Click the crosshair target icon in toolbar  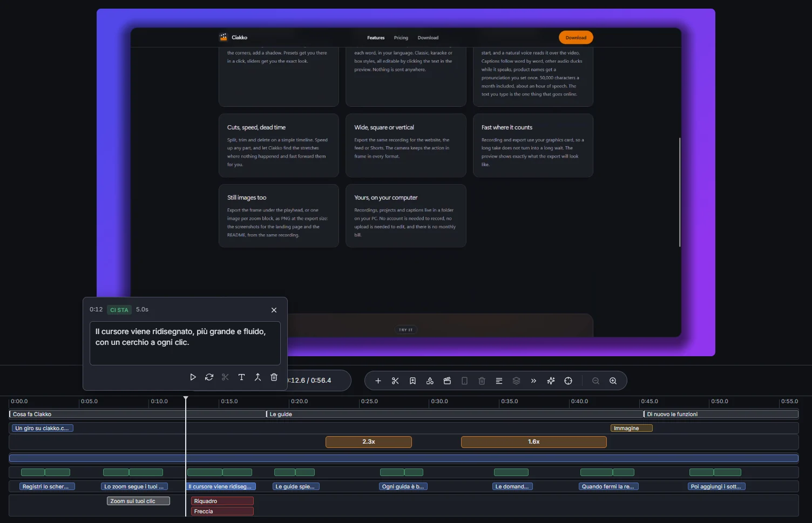click(x=568, y=381)
